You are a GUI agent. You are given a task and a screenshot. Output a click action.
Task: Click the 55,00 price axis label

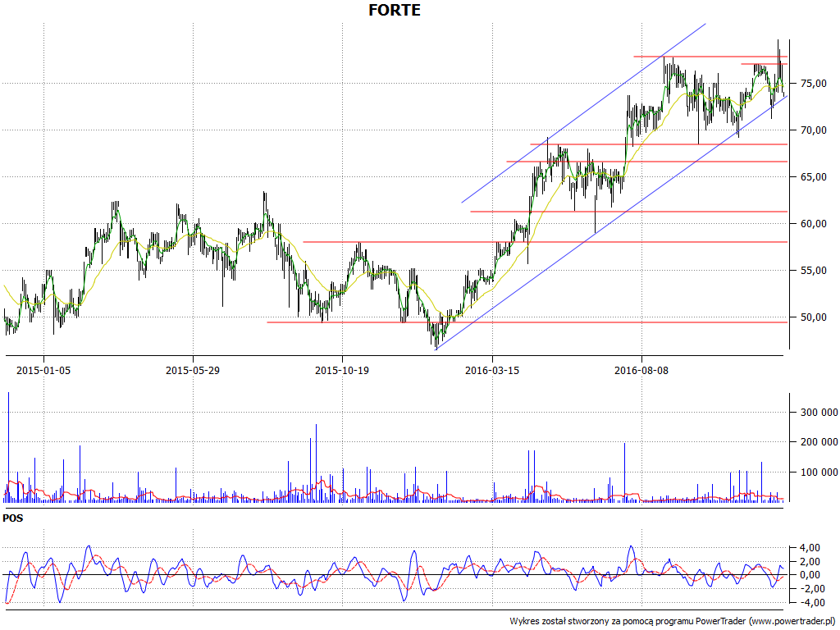(813, 271)
